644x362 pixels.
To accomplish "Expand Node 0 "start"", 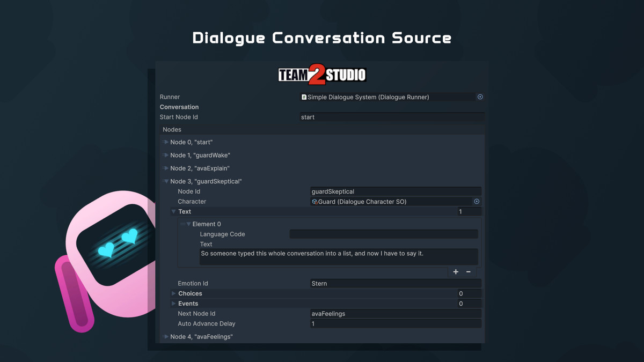I will (166, 142).
